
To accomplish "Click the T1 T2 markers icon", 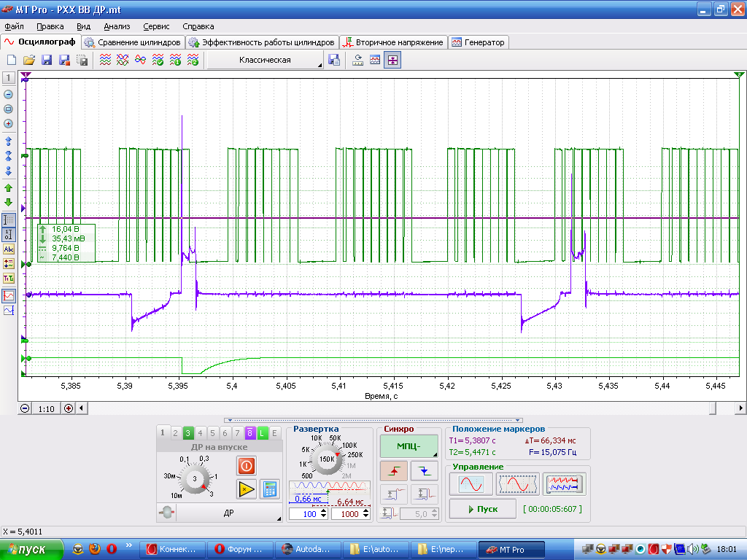I will pyautogui.click(x=9, y=279).
